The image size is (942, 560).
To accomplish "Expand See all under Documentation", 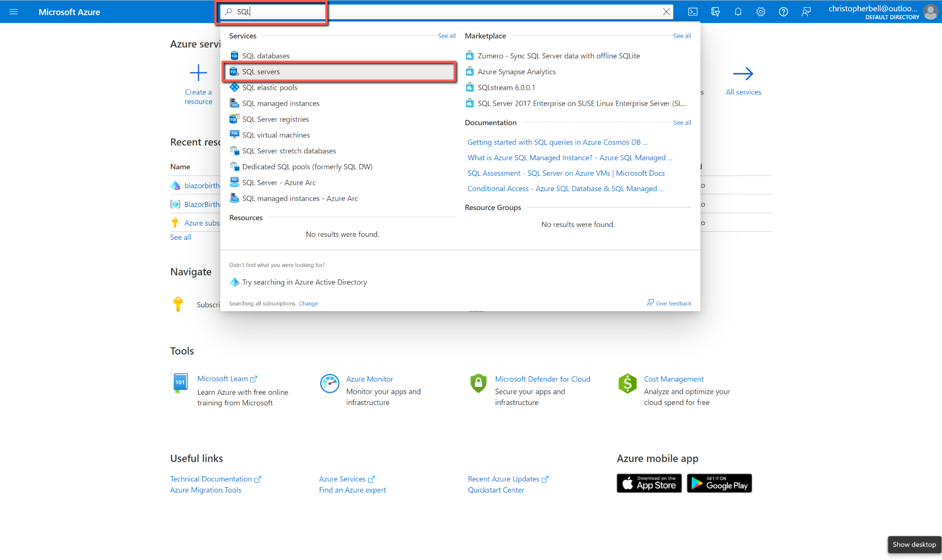I will 682,122.
